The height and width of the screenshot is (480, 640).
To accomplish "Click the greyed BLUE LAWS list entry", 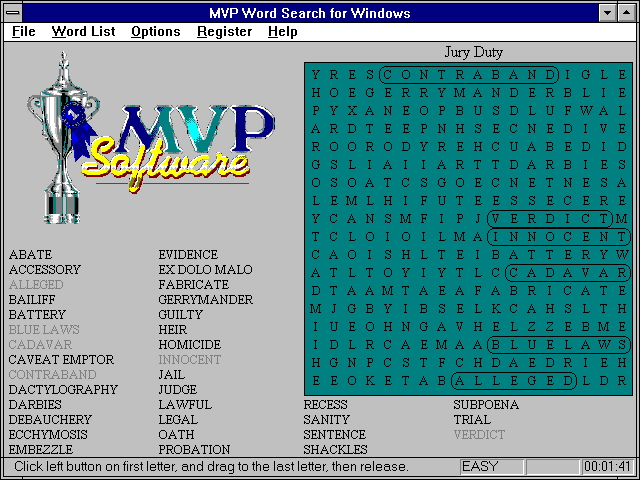I will [44, 330].
